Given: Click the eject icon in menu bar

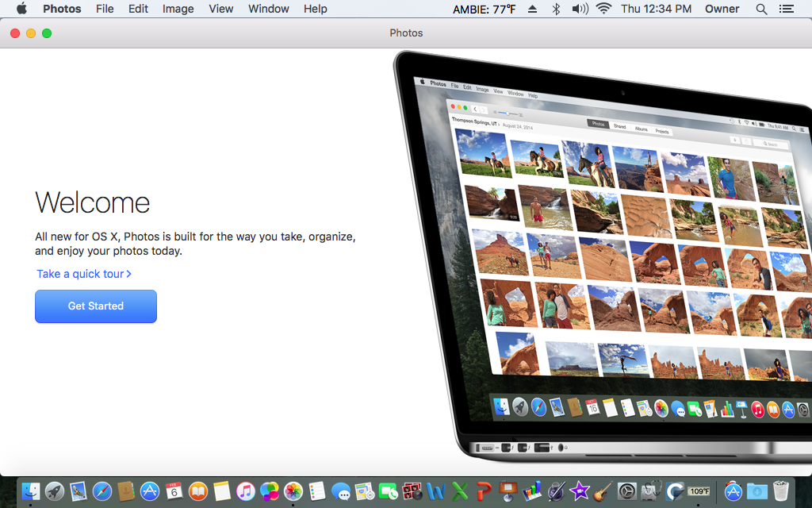Looking at the screenshot, I should [532, 9].
